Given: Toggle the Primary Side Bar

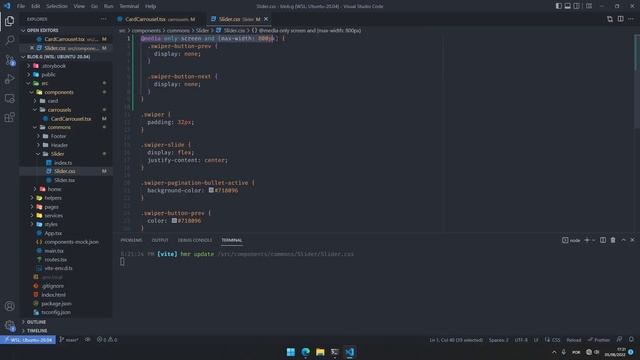Looking at the screenshot, I should 558,6.
